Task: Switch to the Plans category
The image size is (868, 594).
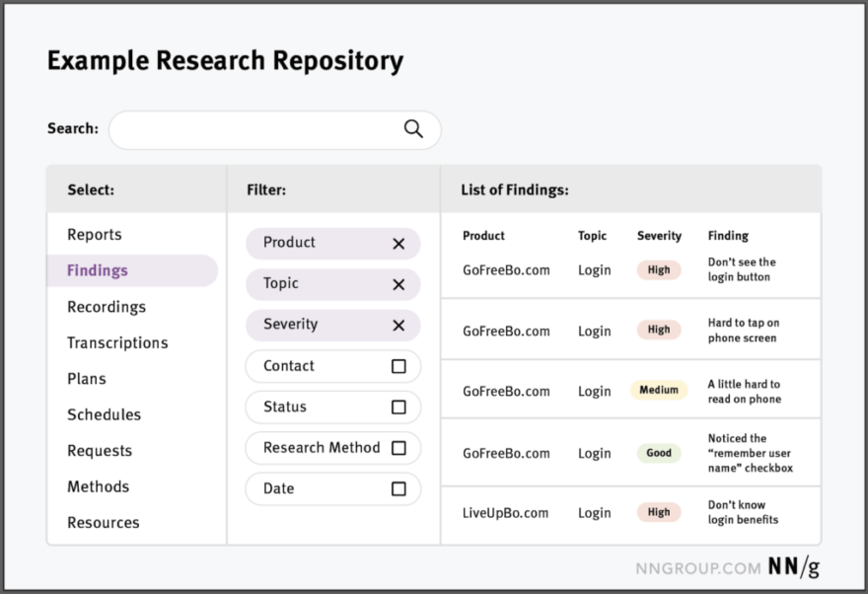Action: (86, 378)
